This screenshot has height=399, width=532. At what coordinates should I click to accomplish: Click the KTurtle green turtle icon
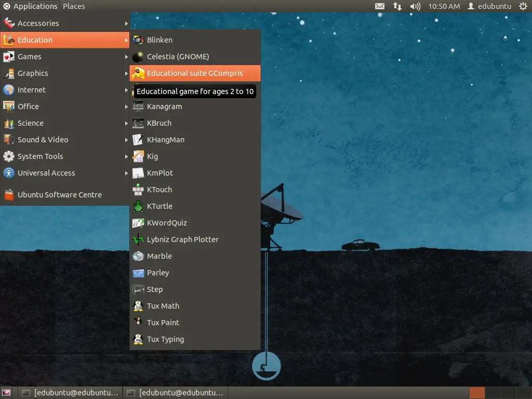point(138,206)
